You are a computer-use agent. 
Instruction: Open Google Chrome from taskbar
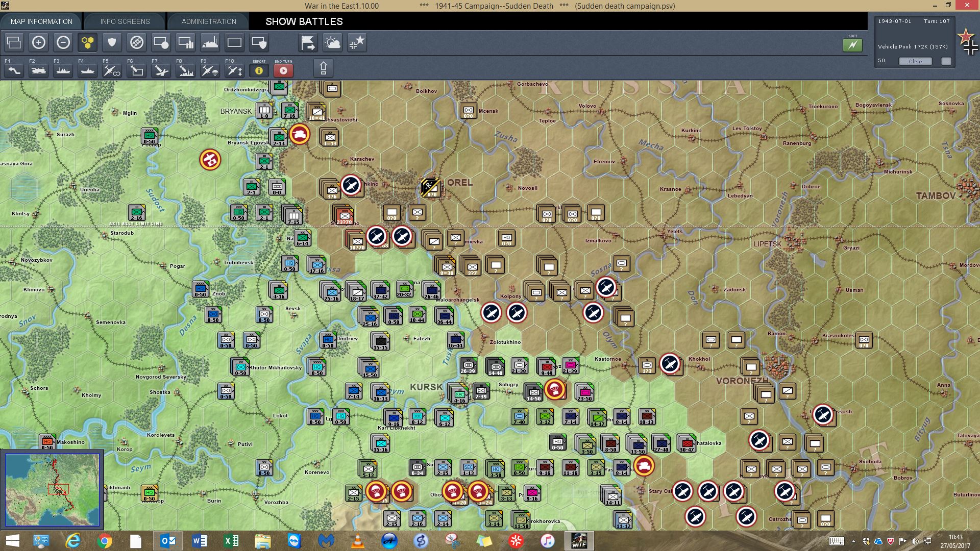coord(104,541)
